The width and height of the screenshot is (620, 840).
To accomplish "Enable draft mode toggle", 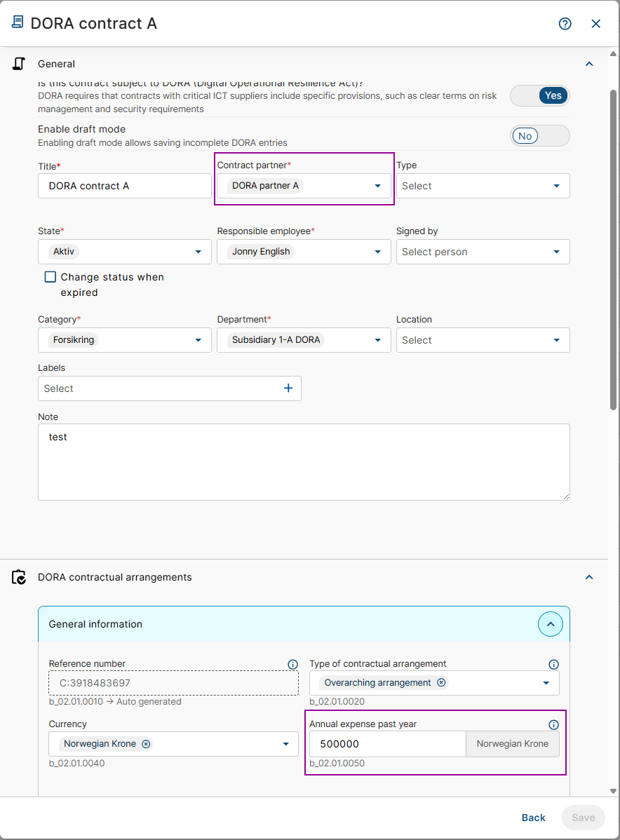I will click(540, 136).
